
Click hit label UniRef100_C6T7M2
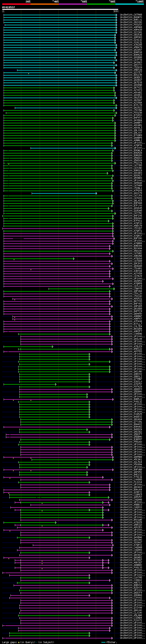(131, 213)
